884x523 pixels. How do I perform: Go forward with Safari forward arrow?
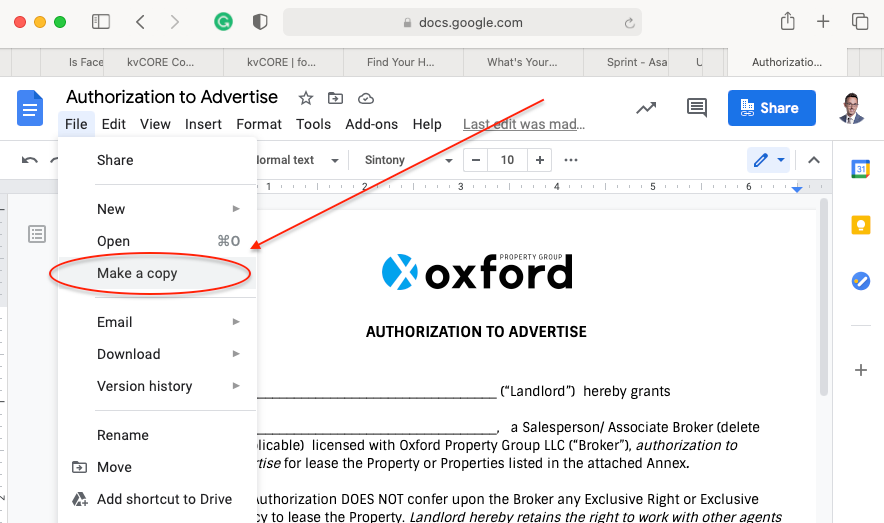(x=175, y=22)
